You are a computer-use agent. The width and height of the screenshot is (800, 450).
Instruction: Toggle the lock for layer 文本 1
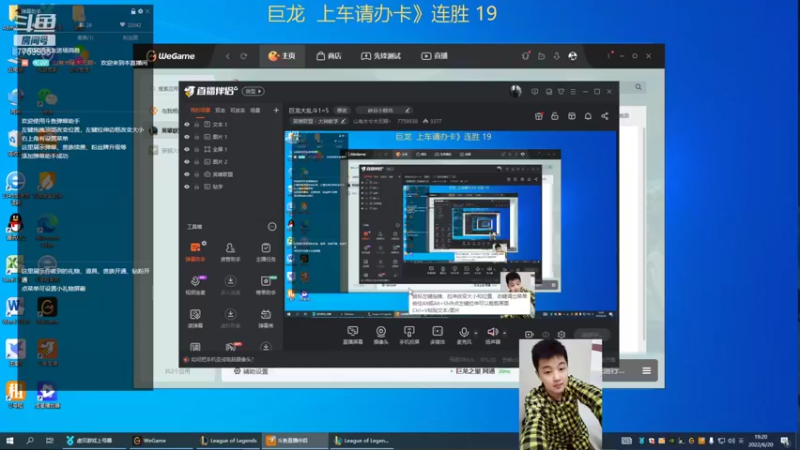196,124
